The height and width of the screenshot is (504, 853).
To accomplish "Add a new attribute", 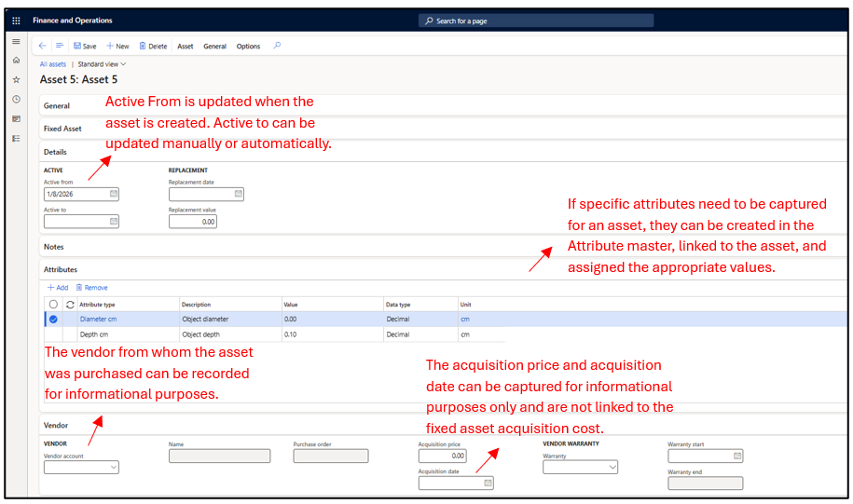I will (x=58, y=288).
